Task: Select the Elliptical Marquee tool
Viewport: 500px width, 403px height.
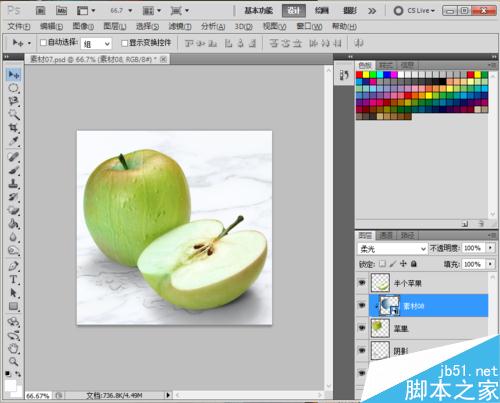Action: (x=13, y=88)
